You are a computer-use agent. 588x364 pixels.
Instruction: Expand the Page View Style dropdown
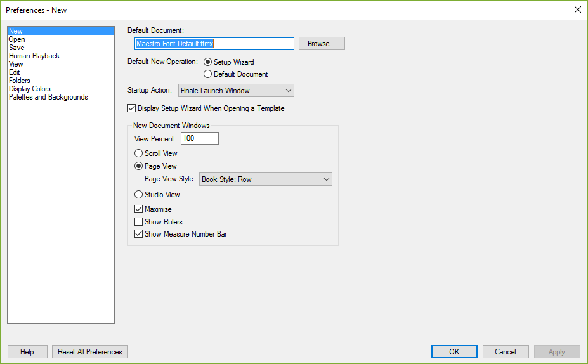[266, 179]
